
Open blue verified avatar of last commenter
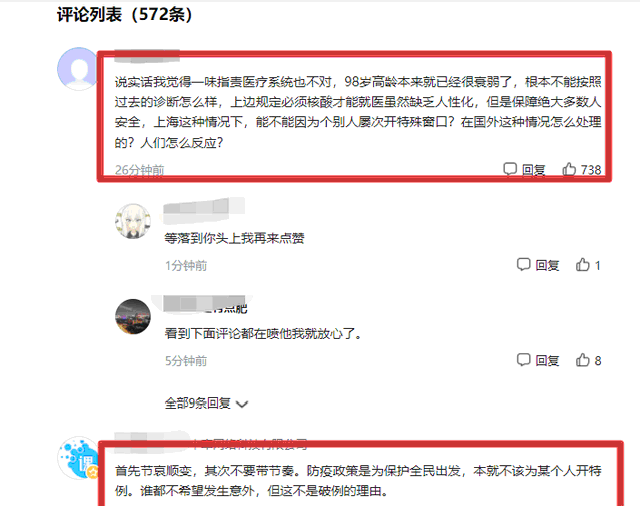(78, 458)
